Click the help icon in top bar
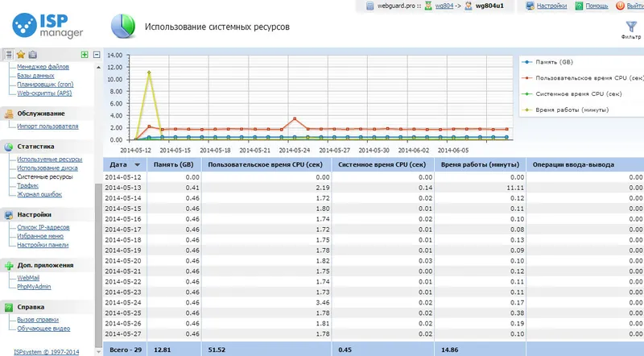644x356 pixels. tap(579, 6)
